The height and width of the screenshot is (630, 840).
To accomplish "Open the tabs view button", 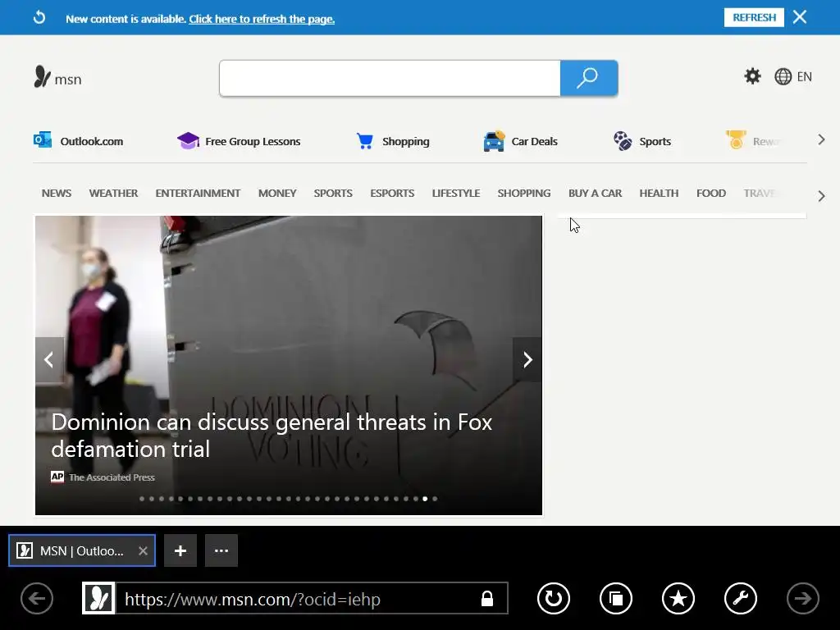I will [x=616, y=598].
